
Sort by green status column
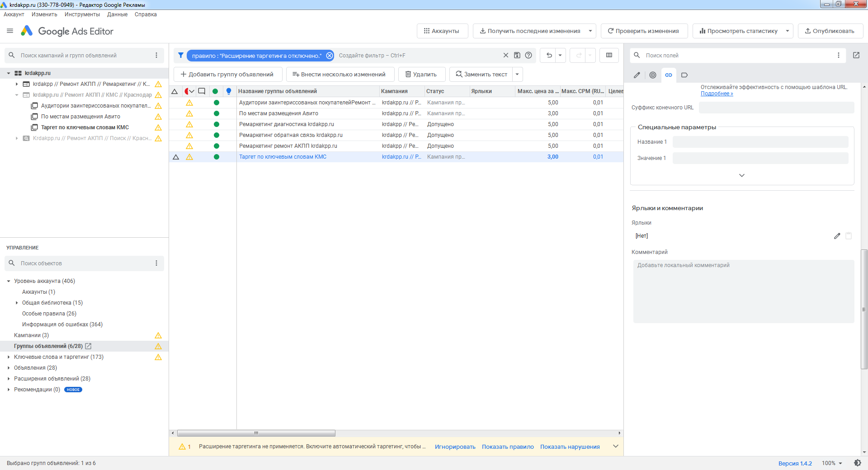pos(216,91)
